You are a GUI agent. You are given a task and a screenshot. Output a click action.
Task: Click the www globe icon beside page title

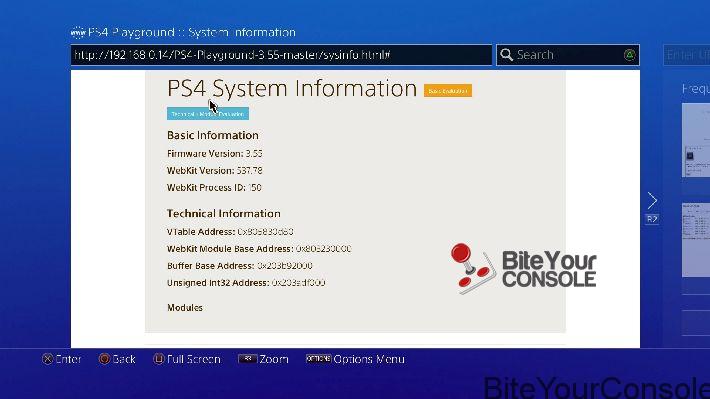coord(78,33)
